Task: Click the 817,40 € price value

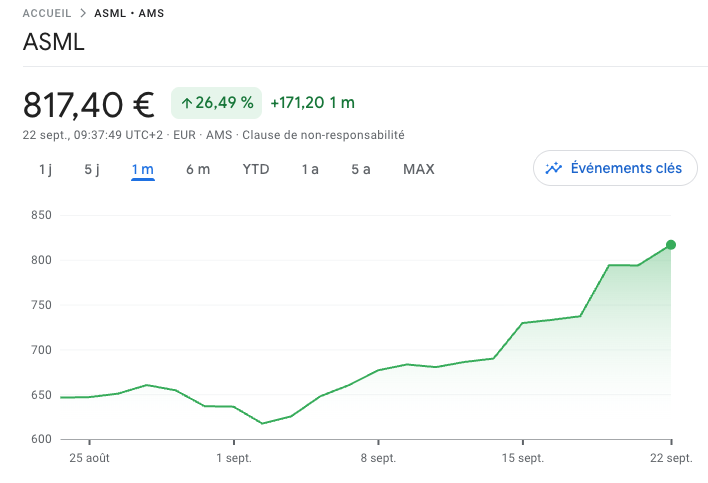Action: [x=88, y=104]
